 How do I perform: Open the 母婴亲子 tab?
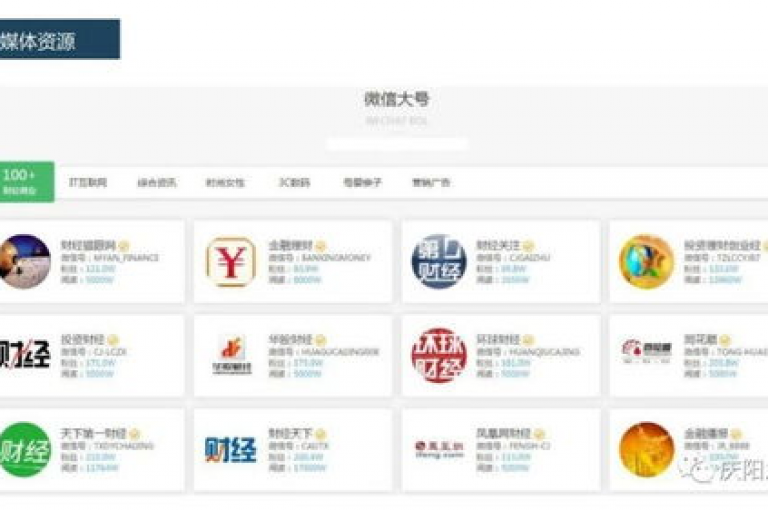[x=362, y=183]
